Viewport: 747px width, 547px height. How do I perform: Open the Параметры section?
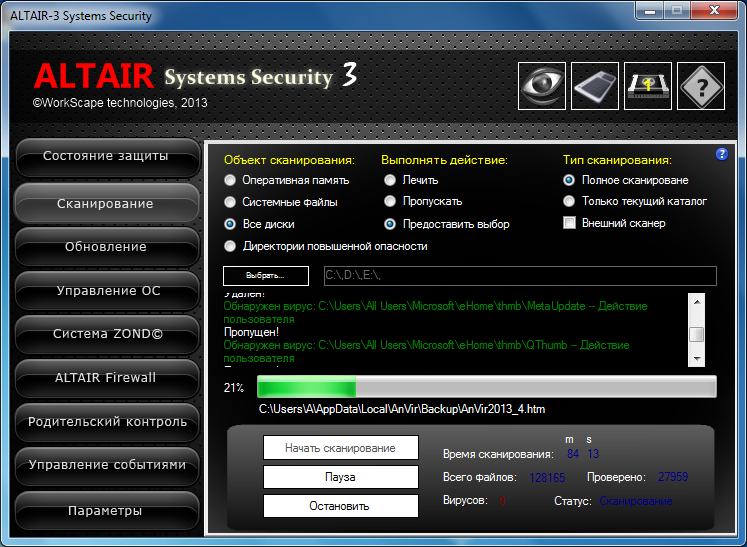click(107, 511)
